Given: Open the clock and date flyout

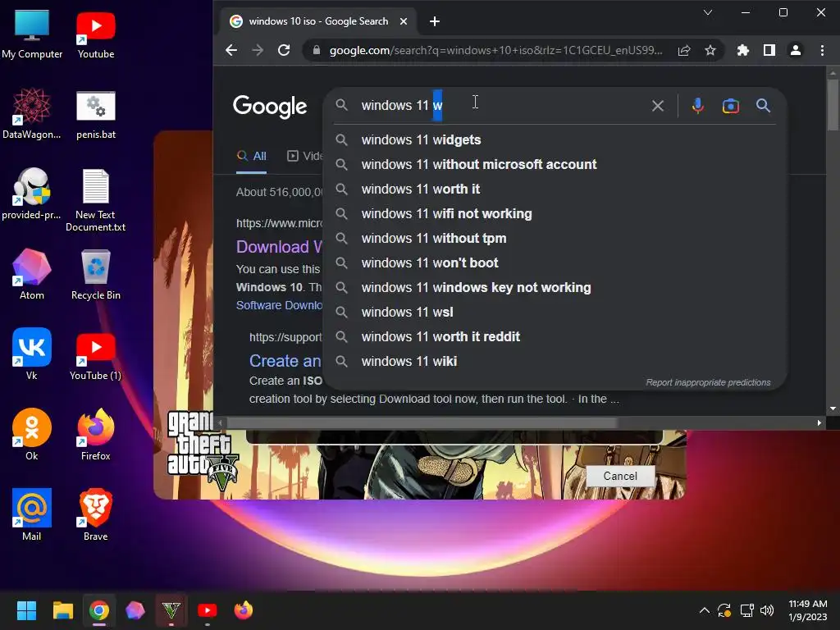Looking at the screenshot, I should coord(808,610).
